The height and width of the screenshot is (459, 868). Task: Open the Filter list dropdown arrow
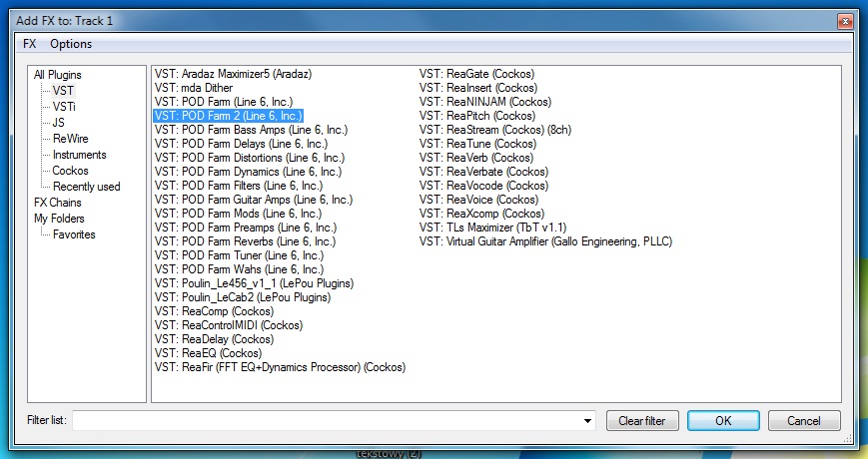587,421
